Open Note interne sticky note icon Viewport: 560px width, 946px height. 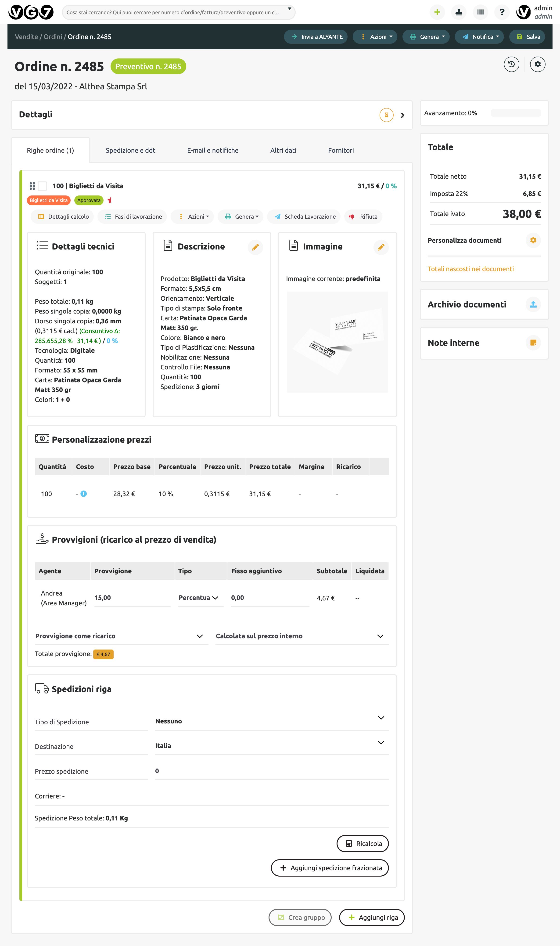[x=533, y=343]
